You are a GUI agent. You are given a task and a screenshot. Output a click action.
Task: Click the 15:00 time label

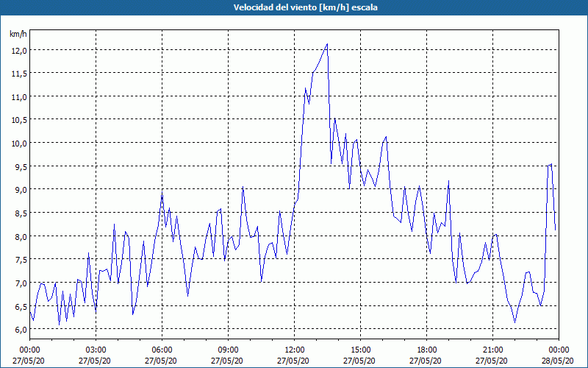pyautogui.click(x=360, y=350)
